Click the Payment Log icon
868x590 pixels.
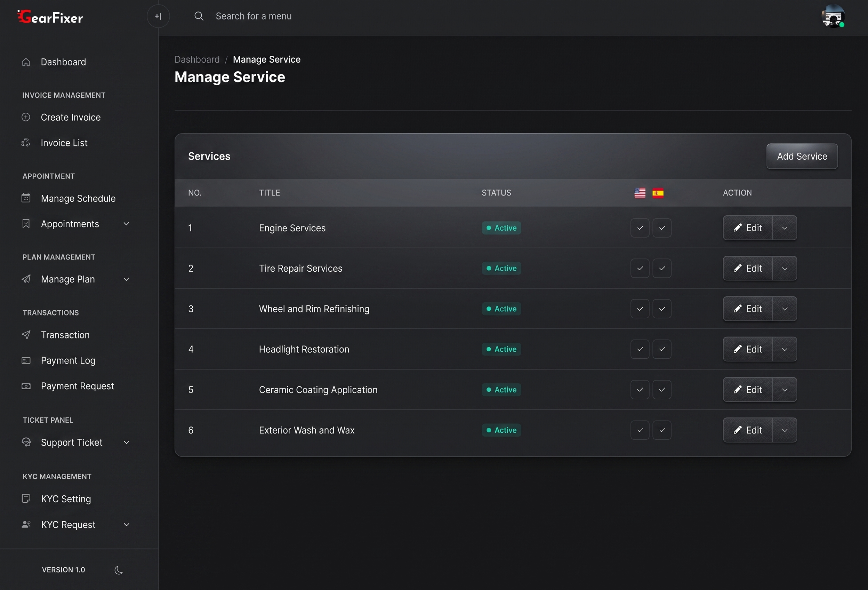26,361
